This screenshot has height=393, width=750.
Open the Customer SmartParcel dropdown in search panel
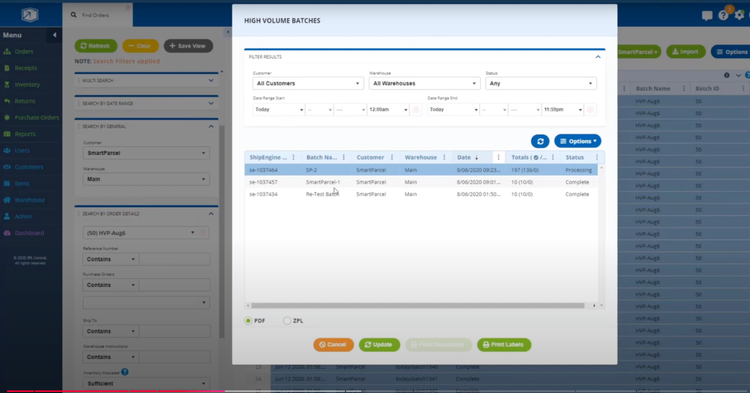[146, 153]
